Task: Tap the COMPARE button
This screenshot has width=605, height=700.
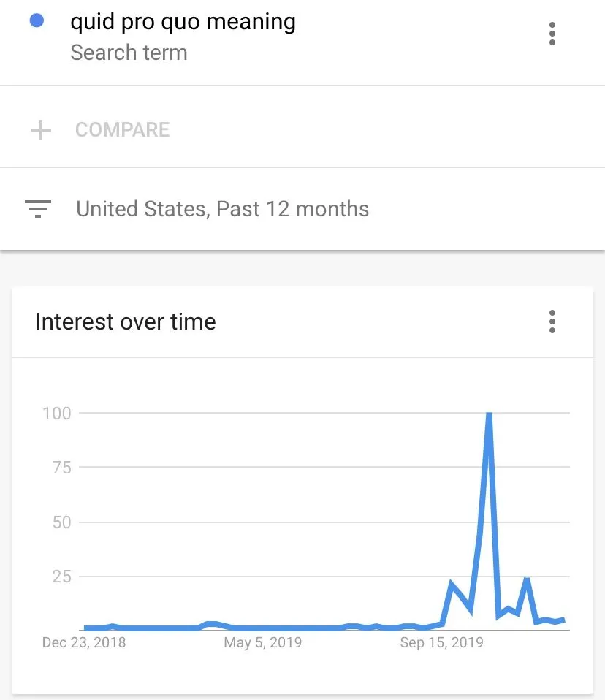Action: (x=122, y=130)
